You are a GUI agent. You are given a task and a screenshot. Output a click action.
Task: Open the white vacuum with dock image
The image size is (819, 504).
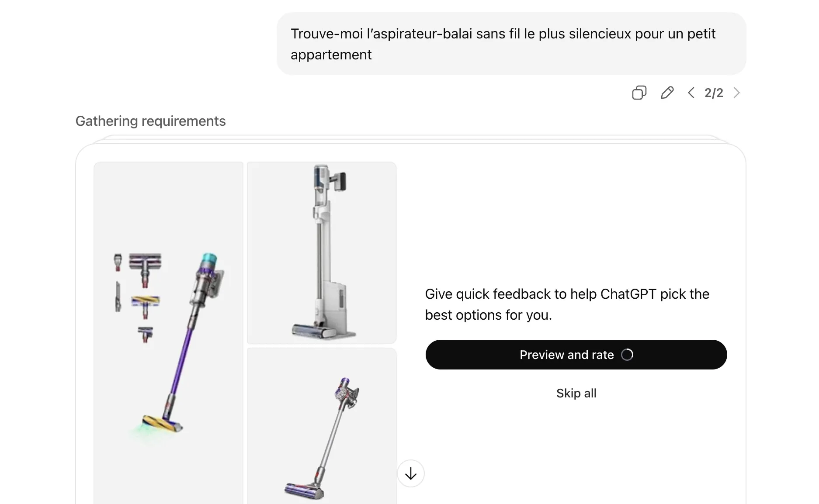coord(322,252)
